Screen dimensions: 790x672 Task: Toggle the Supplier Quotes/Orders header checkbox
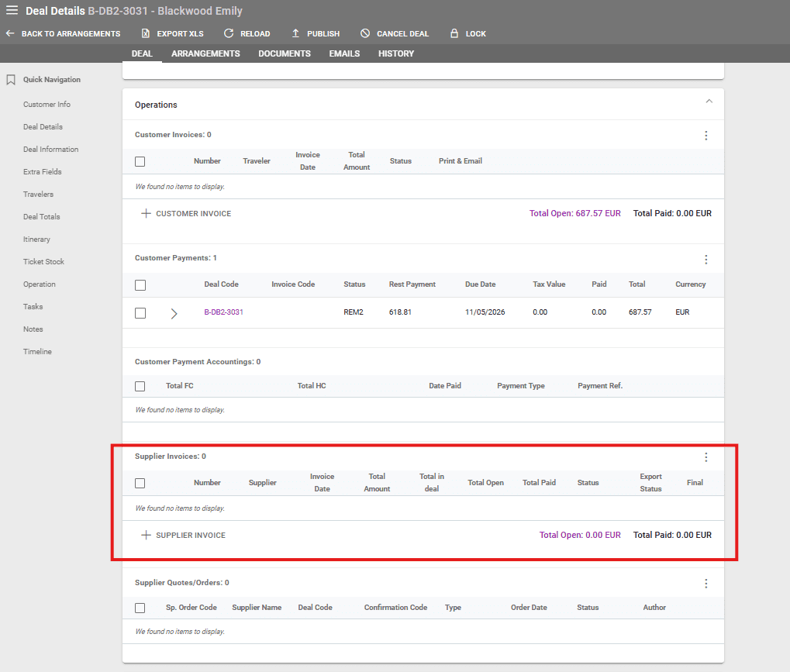click(140, 608)
